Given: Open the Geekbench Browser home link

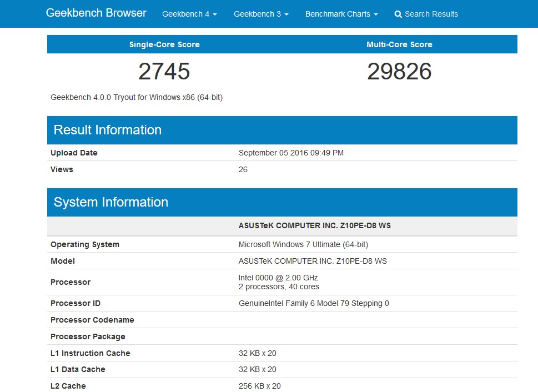Looking at the screenshot, I should [x=96, y=13].
